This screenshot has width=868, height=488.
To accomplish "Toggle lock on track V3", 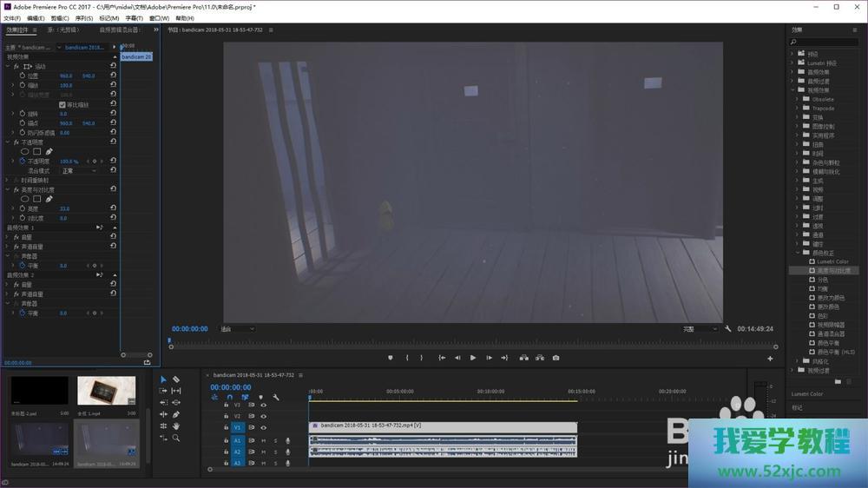I will pos(226,405).
